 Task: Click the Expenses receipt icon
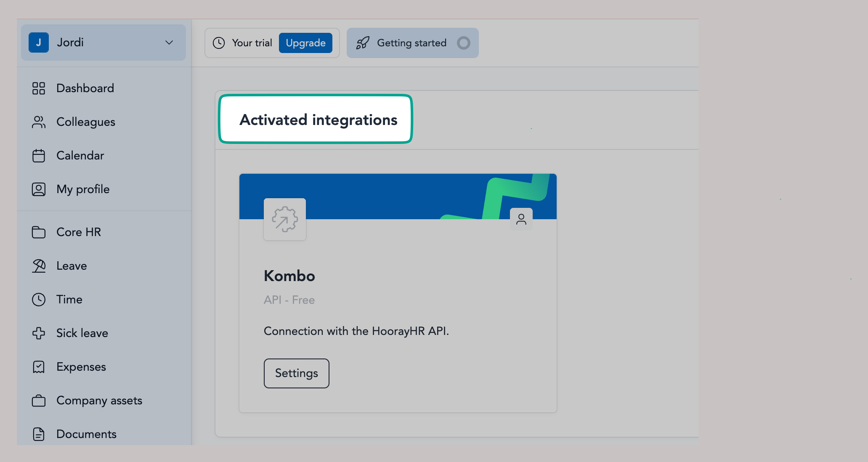pos(38,367)
